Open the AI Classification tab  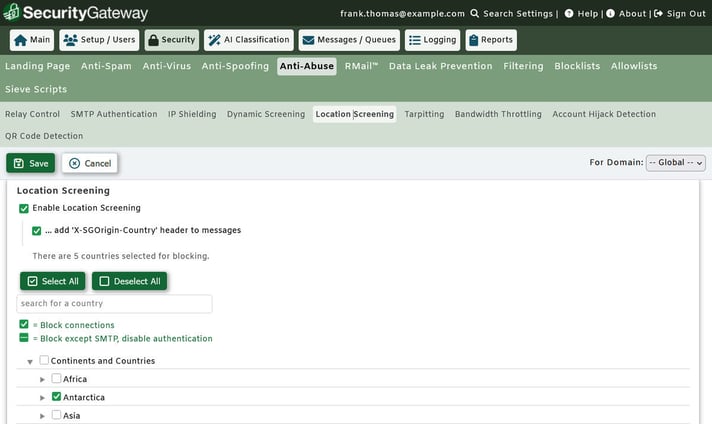249,40
